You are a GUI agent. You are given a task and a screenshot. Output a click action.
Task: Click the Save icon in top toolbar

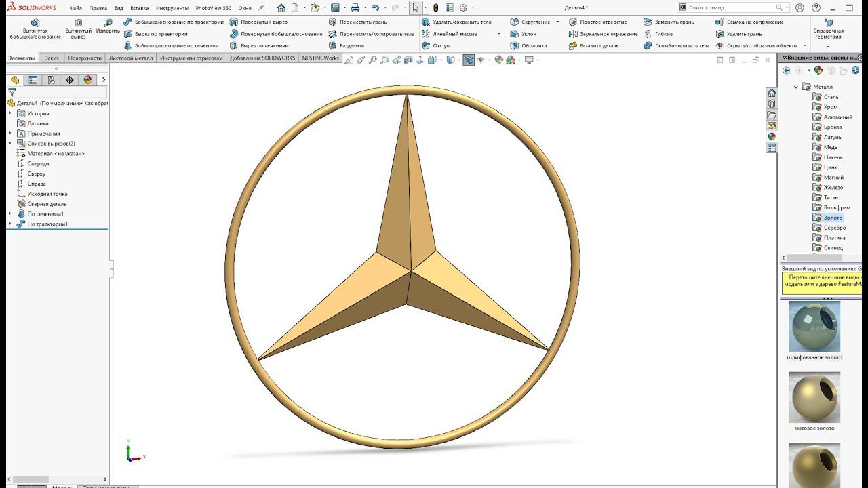pyautogui.click(x=335, y=8)
